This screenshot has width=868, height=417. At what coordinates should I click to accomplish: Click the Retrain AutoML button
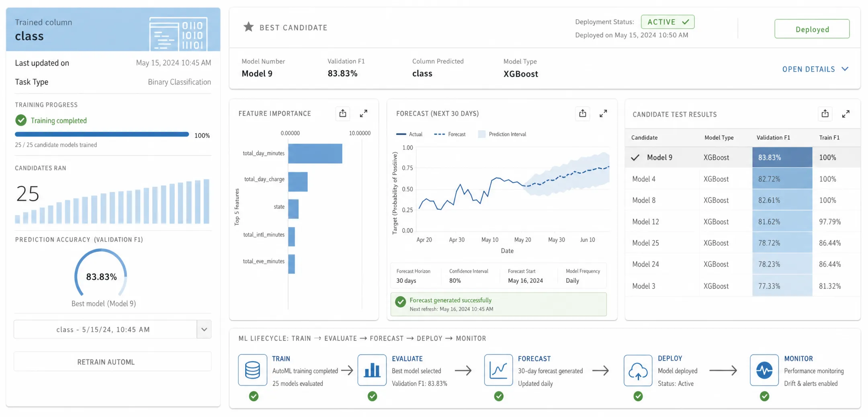coord(113,362)
